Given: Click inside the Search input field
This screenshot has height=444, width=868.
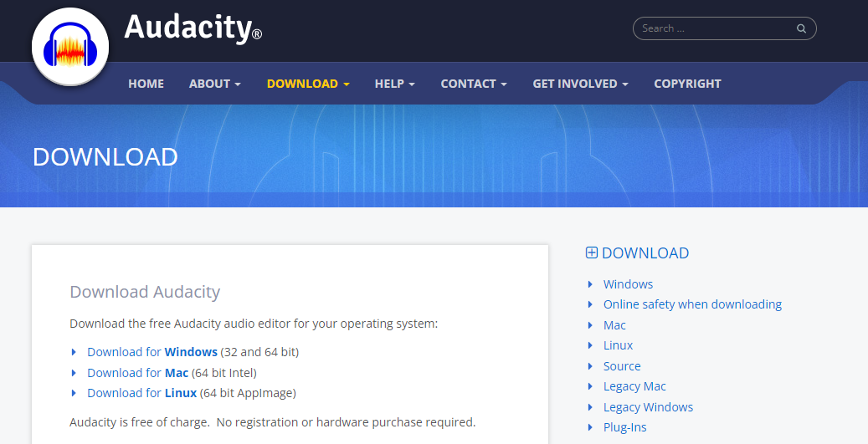Looking at the screenshot, I should coord(724,28).
